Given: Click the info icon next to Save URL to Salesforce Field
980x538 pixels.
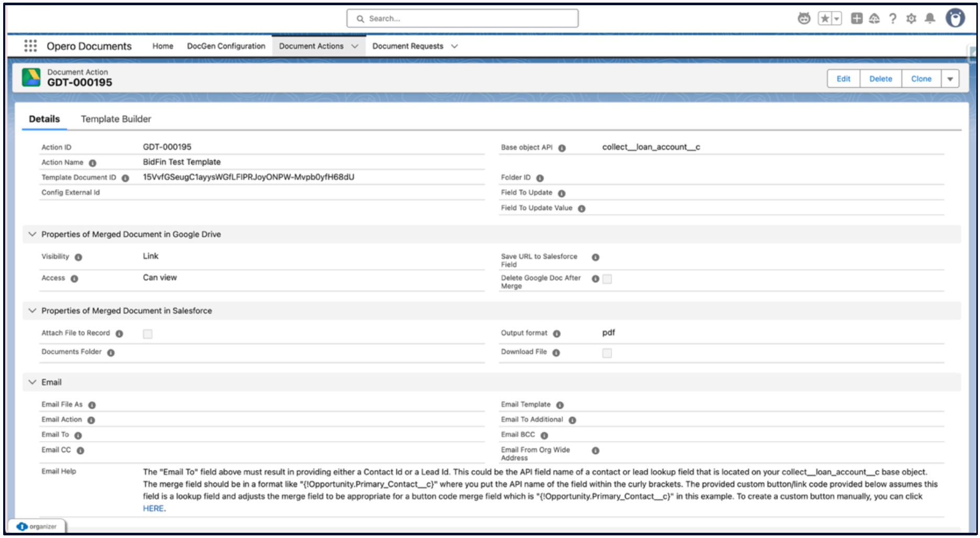Looking at the screenshot, I should 595,257.
